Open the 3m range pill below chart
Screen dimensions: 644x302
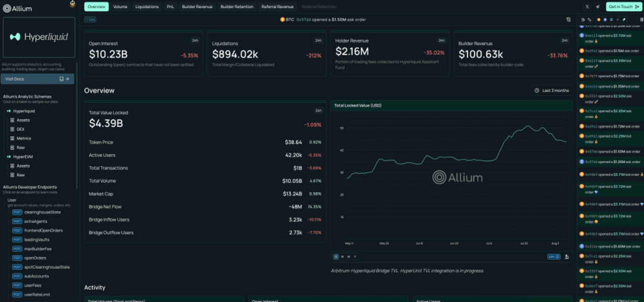click(554, 257)
